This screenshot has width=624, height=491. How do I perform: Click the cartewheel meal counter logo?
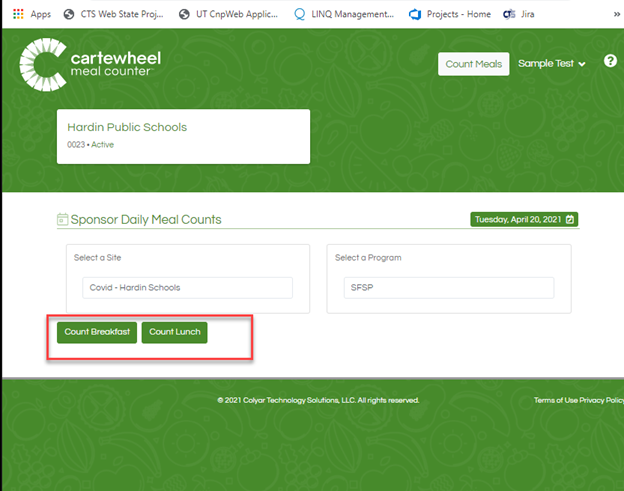[x=90, y=64]
